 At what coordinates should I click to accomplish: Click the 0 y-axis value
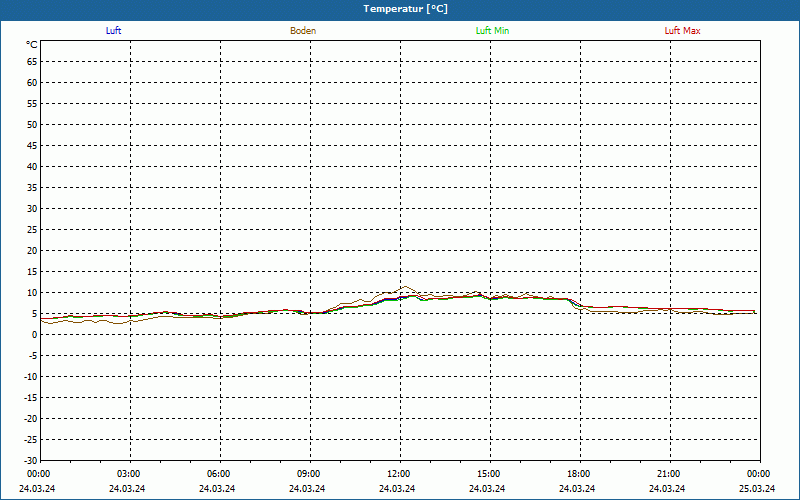pyautogui.click(x=35, y=335)
